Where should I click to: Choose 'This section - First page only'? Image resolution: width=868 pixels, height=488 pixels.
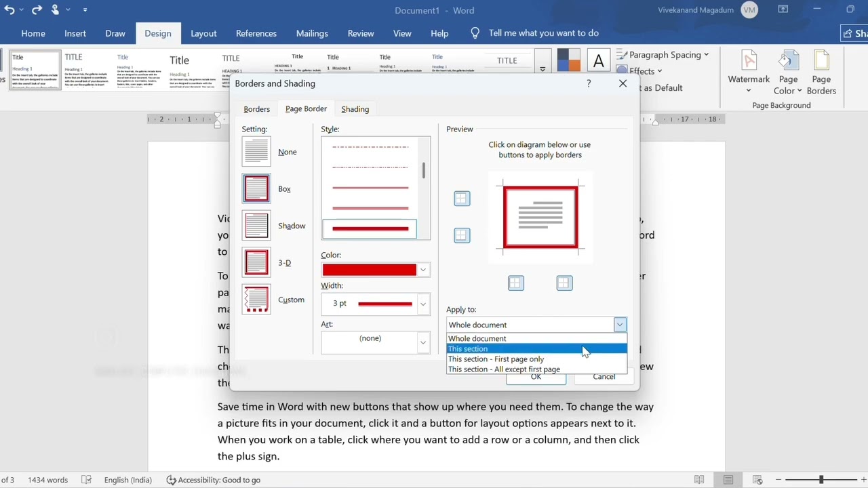coord(536,359)
